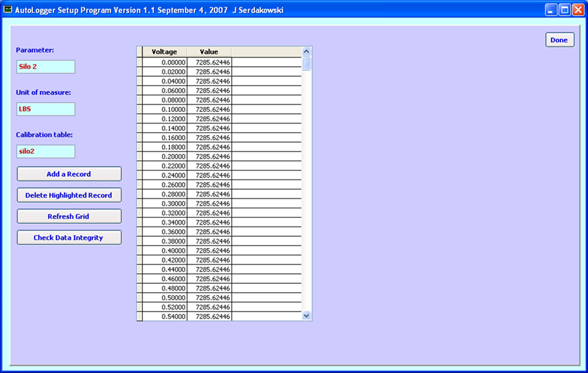
Task: Click Value cell in the 0.40000 row
Action: 209,251
